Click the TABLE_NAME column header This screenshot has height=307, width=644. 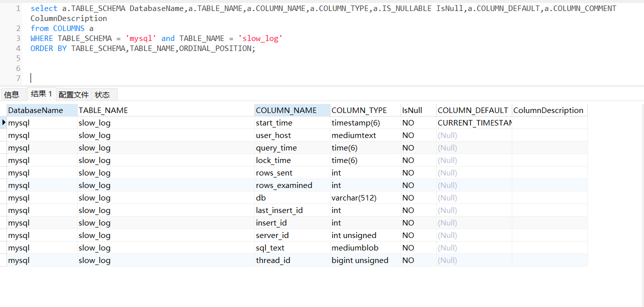point(166,110)
